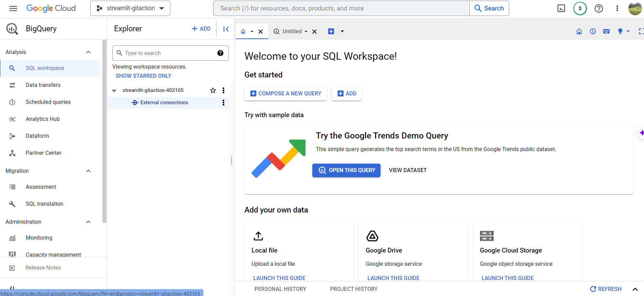Switch to the Untitled query tab
This screenshot has width=644, height=296.
(292, 32)
